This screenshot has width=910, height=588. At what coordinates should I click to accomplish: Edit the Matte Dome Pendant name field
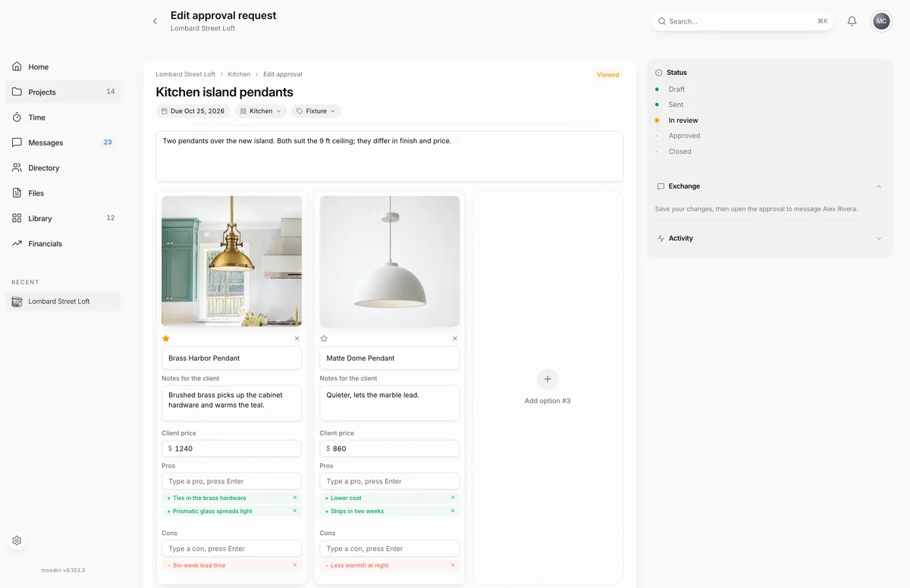[390, 358]
